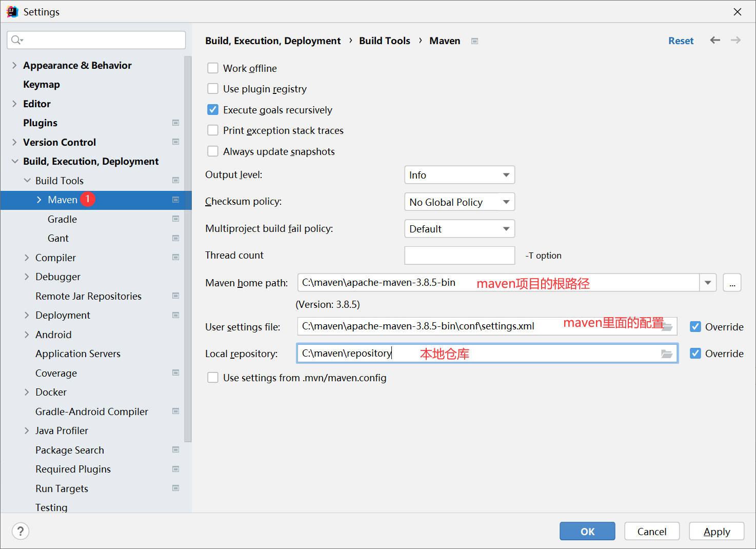Click the project icon next to Deployment
Screen dimensions: 756x549
point(175,315)
